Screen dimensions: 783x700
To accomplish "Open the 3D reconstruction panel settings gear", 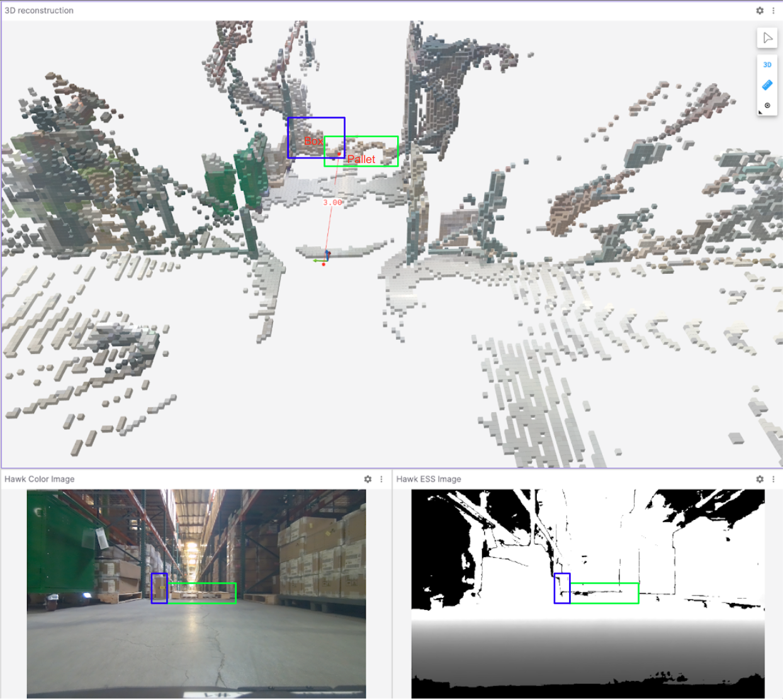I will tap(760, 10).
